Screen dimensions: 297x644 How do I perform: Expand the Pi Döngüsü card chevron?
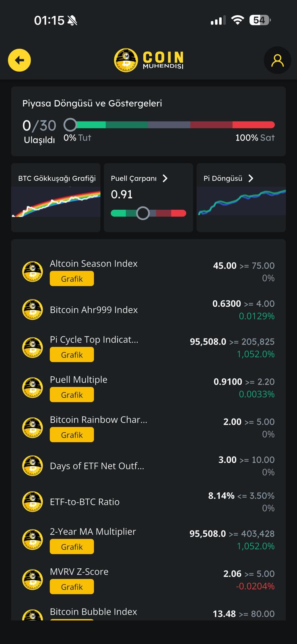pyautogui.click(x=251, y=178)
